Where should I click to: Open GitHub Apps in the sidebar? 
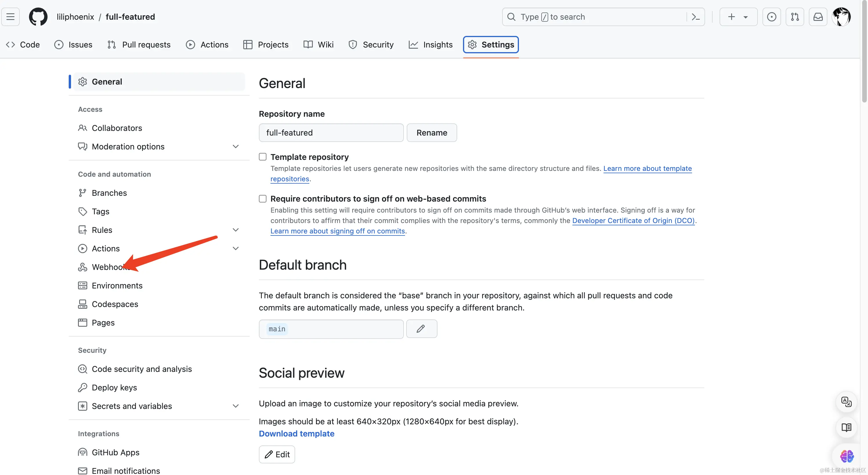pyautogui.click(x=159, y=452)
